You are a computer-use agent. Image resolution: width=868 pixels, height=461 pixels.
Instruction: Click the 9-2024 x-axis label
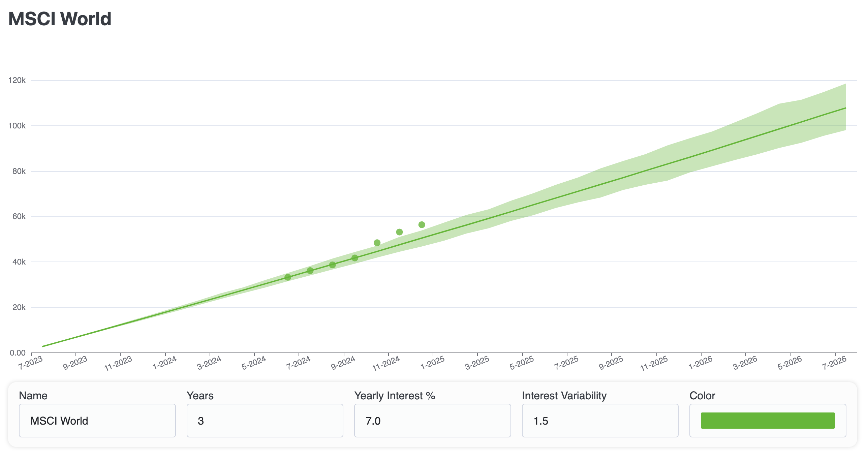[343, 363]
